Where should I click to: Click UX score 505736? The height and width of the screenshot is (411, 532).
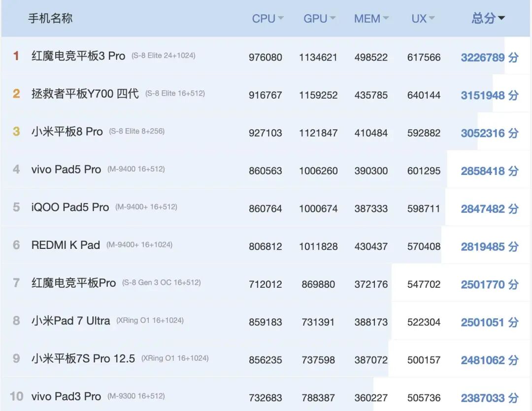coord(424,398)
